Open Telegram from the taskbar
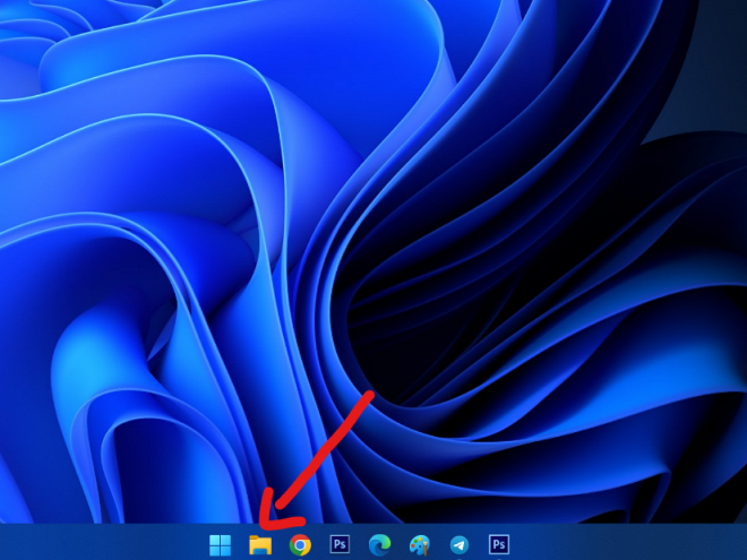The width and height of the screenshot is (747, 560). [459, 546]
